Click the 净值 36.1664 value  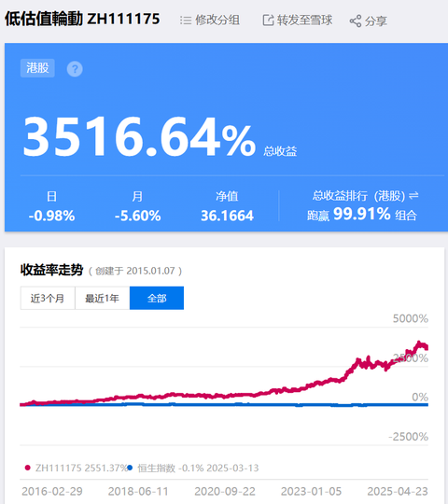tap(227, 216)
